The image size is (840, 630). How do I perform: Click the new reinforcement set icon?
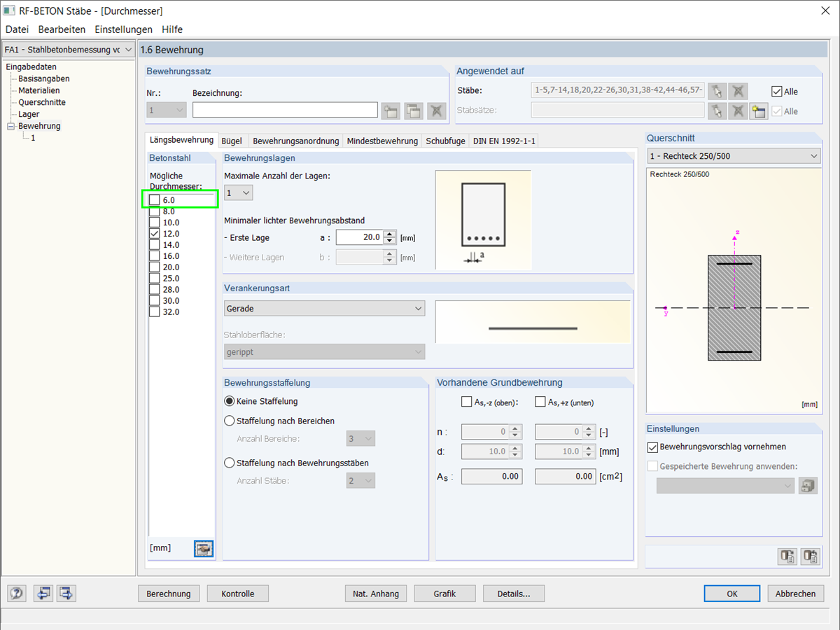(x=390, y=110)
